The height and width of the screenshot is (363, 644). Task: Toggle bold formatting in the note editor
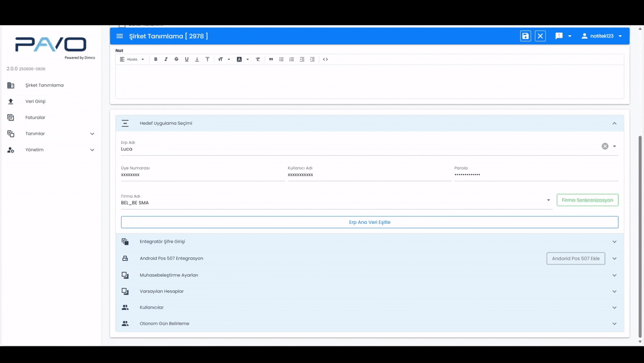(x=156, y=60)
